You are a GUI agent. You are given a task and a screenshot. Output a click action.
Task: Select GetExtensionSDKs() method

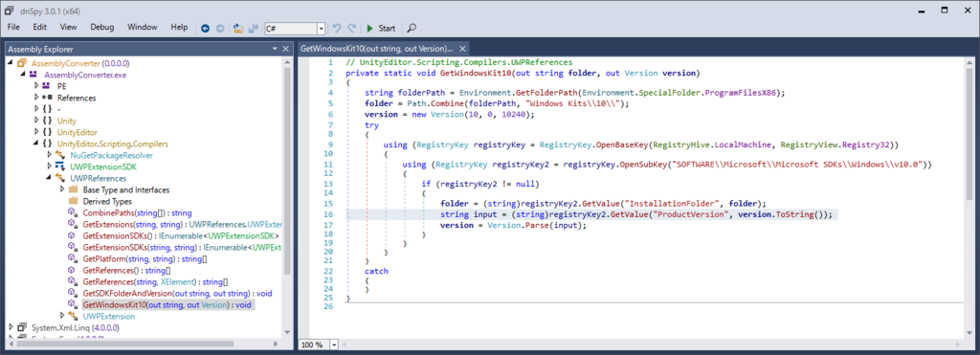pyautogui.click(x=181, y=235)
